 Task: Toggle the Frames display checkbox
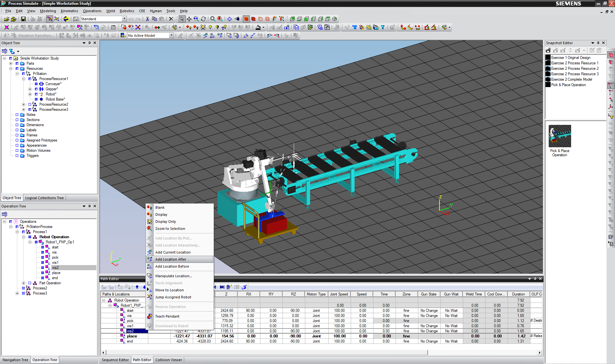[x=17, y=135]
